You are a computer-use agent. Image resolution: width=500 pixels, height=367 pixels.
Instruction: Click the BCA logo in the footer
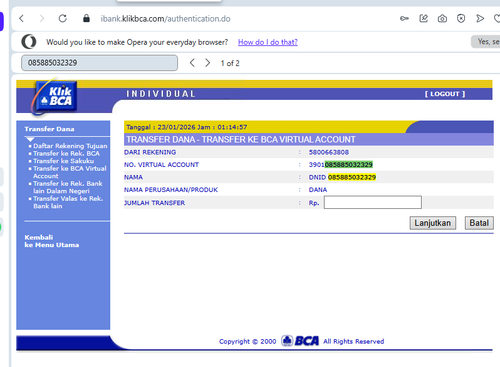tap(300, 341)
